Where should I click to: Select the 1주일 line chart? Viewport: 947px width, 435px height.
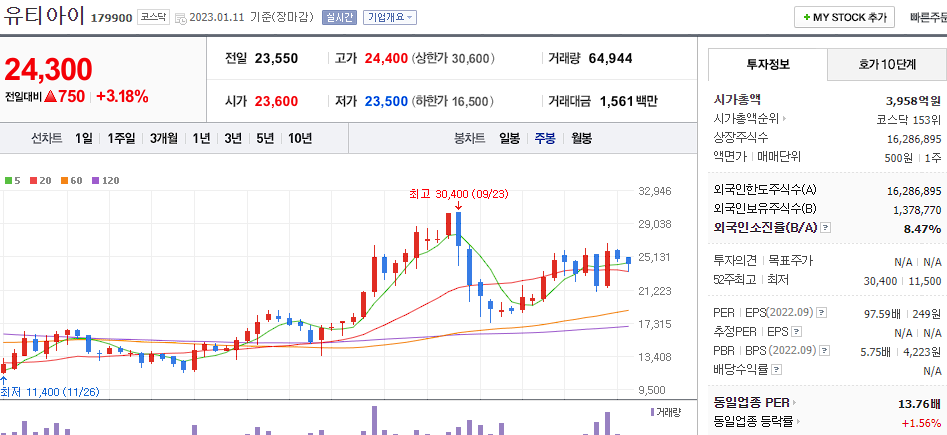pyautogui.click(x=121, y=138)
